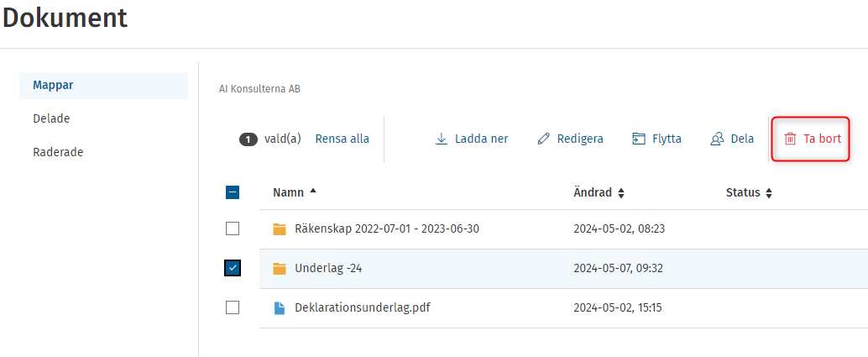Check the Räkenskap 2022-07-01 - 2023-06-30 row checkbox
Screen dimensions: 868x357
pyautogui.click(x=233, y=228)
